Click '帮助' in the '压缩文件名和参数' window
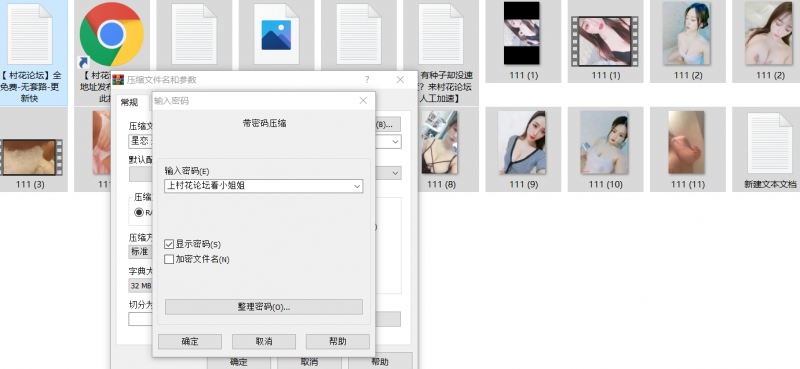The height and width of the screenshot is (369, 800). (380, 362)
